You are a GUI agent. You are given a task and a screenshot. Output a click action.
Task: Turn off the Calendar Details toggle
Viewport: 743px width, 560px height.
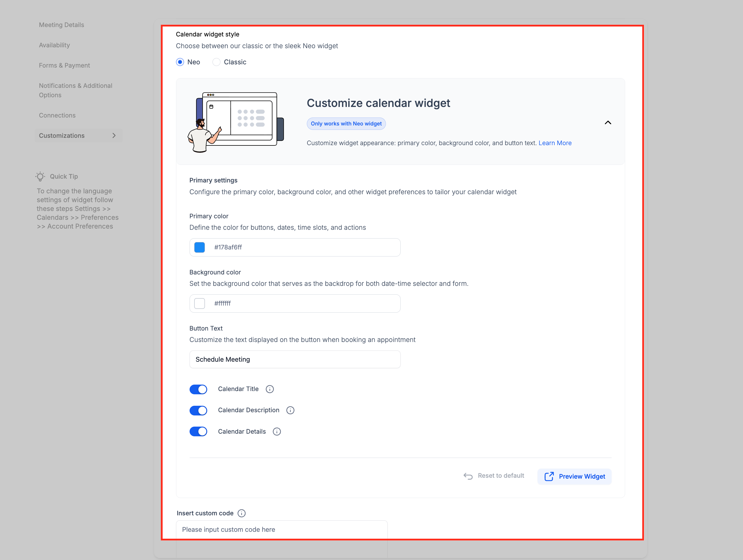coord(198,432)
